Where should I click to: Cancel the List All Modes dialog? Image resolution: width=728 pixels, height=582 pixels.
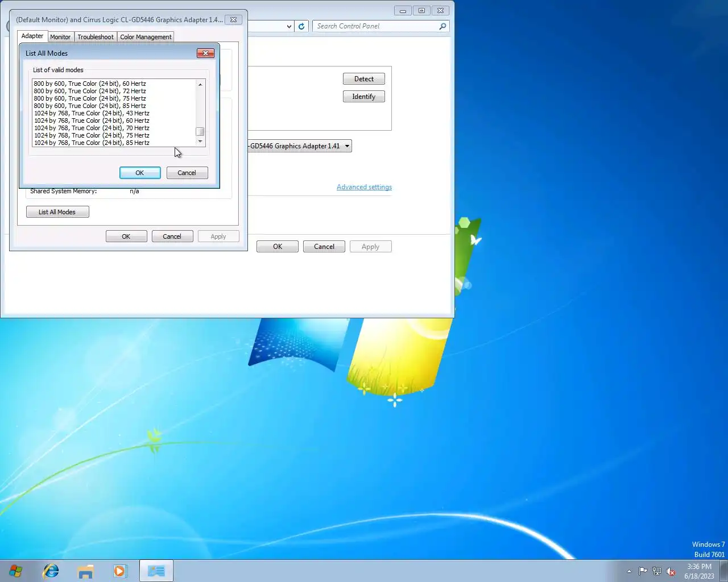click(187, 173)
